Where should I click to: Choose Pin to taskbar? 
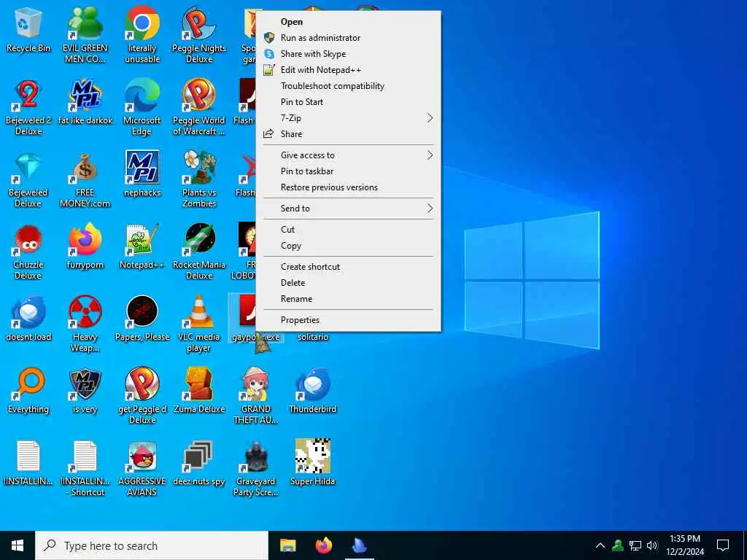click(x=348, y=171)
